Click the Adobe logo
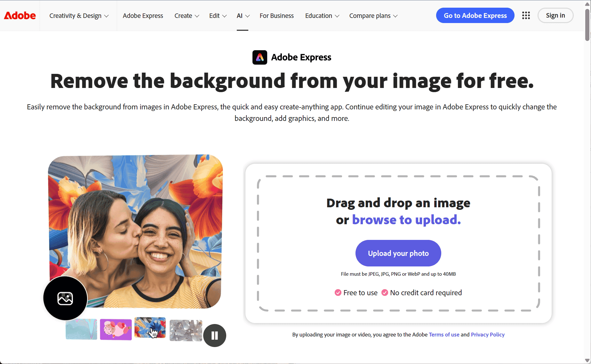Image resolution: width=591 pixels, height=364 pixels. coord(20,15)
